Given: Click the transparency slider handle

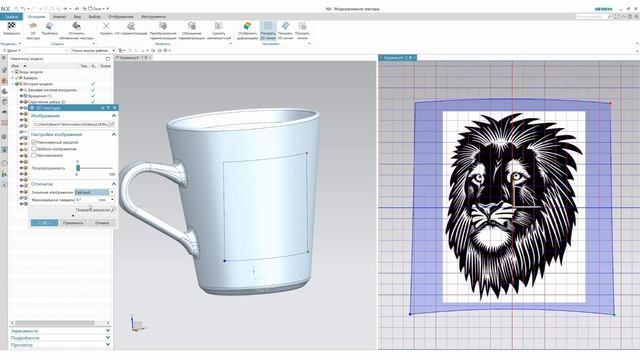Looking at the screenshot, I should pyautogui.click(x=78, y=168).
